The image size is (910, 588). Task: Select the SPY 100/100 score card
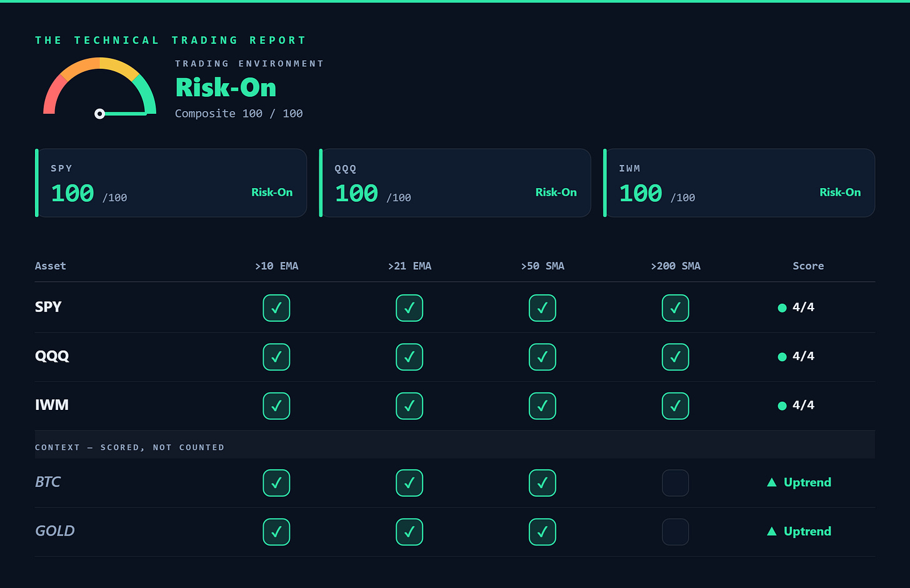[x=171, y=183]
